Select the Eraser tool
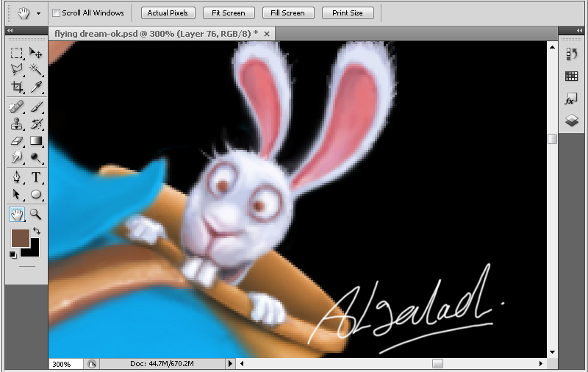 click(16, 141)
